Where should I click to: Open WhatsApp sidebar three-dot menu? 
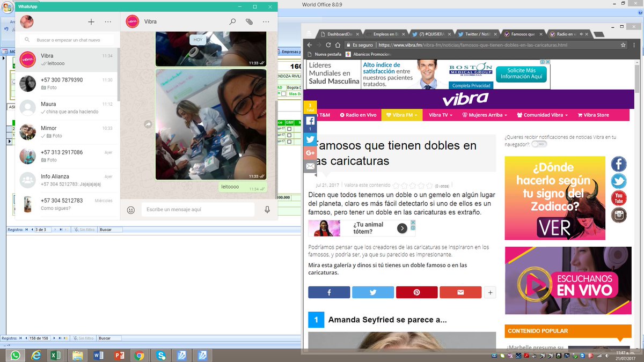click(x=108, y=22)
